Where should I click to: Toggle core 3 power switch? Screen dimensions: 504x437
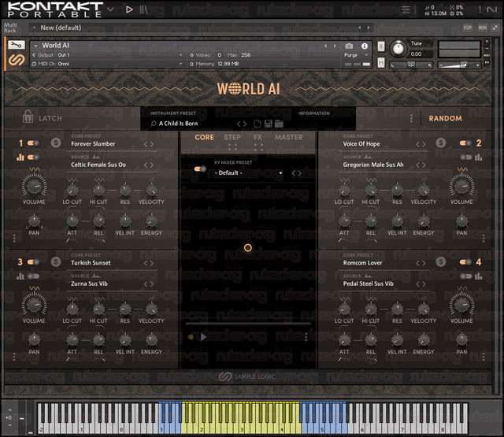coord(33,262)
